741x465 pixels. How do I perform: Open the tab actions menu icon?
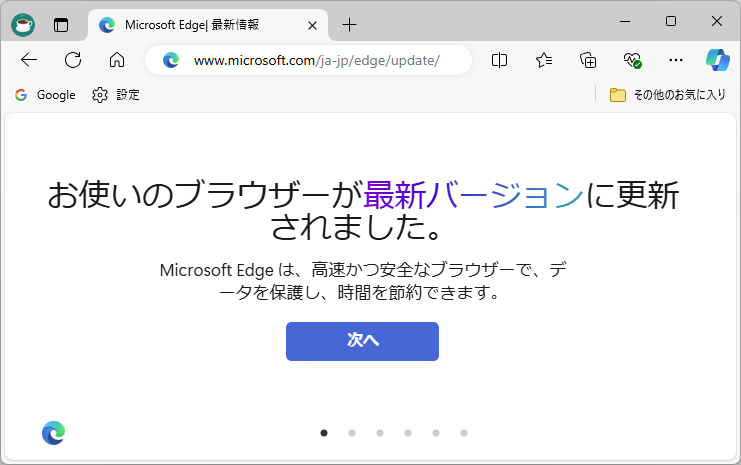pos(61,25)
